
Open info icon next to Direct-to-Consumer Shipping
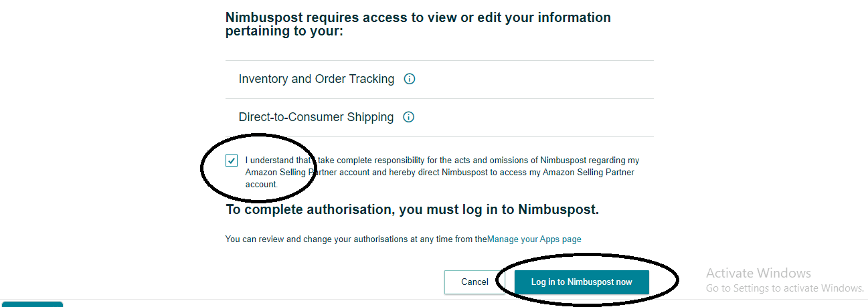pyautogui.click(x=409, y=117)
